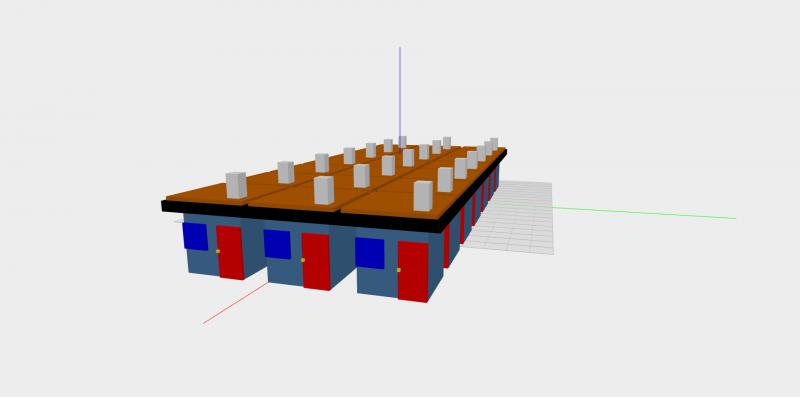Click the vertical blue Z-axis line above the roof
800x397 pixels.
[399, 92]
